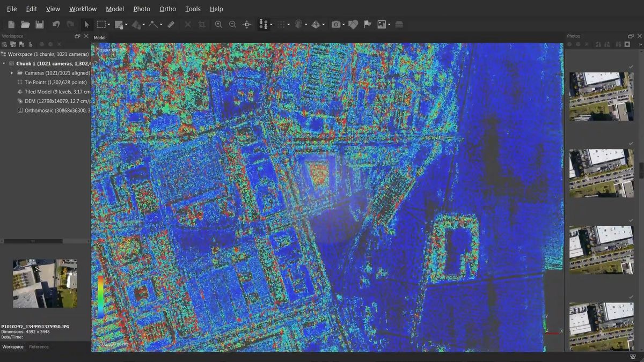
Task: Toggle the Show Images toolbar icon
Action: [x=382, y=24]
